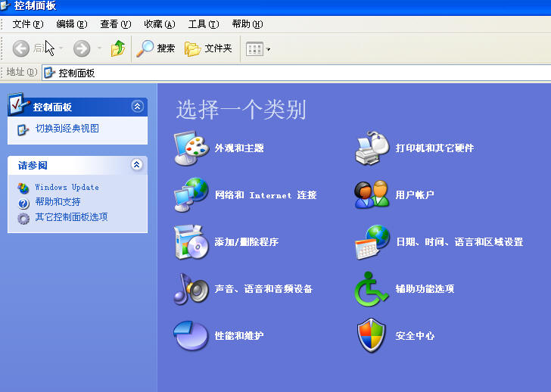
Task: Click the 选择一个类别 heading text
Action: (241, 110)
